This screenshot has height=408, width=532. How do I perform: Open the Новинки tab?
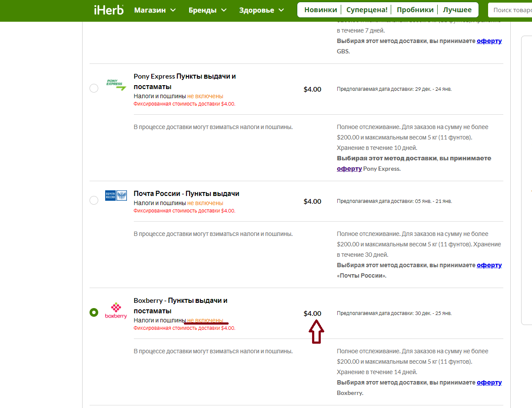pyautogui.click(x=320, y=10)
